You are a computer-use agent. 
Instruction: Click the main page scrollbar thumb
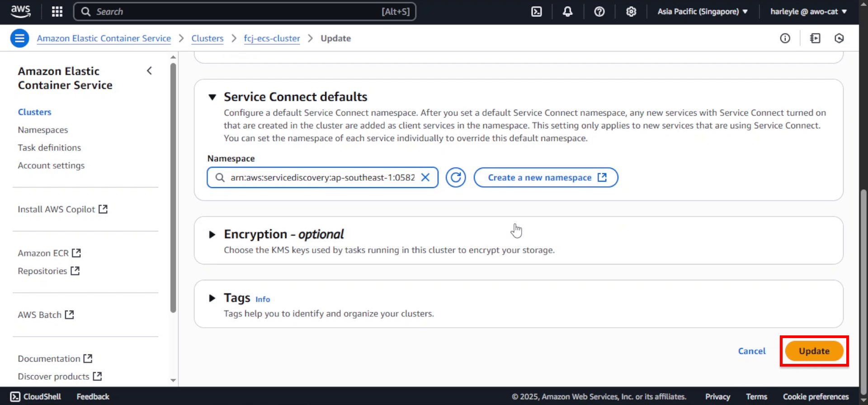(x=863, y=292)
